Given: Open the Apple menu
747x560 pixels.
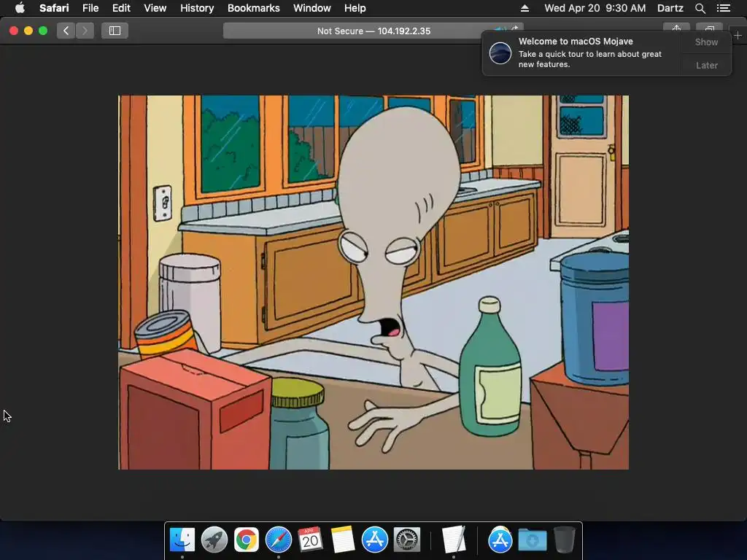Looking at the screenshot, I should point(20,8).
